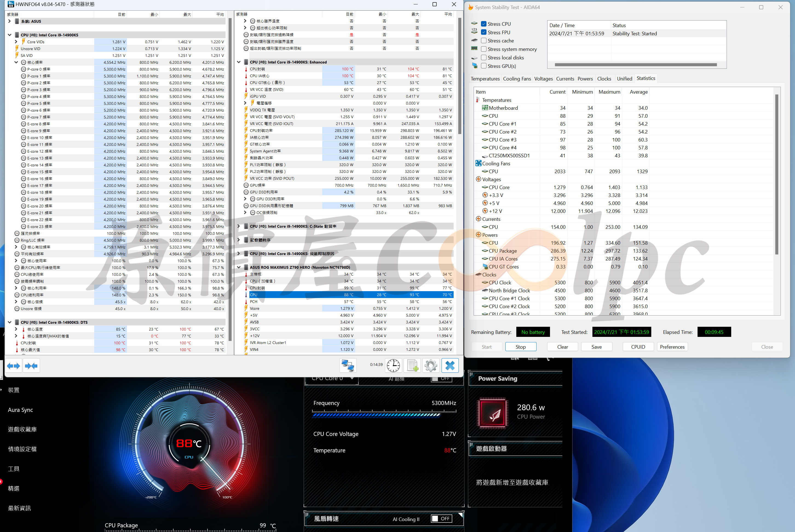Open the Preferences button
The image size is (795, 532).
(672, 347)
